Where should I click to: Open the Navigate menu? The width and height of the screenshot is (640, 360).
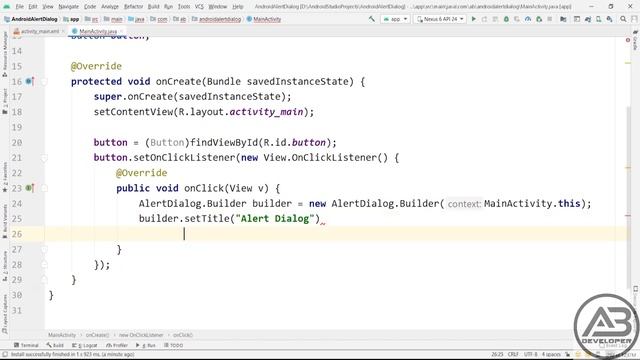(x=69, y=7)
